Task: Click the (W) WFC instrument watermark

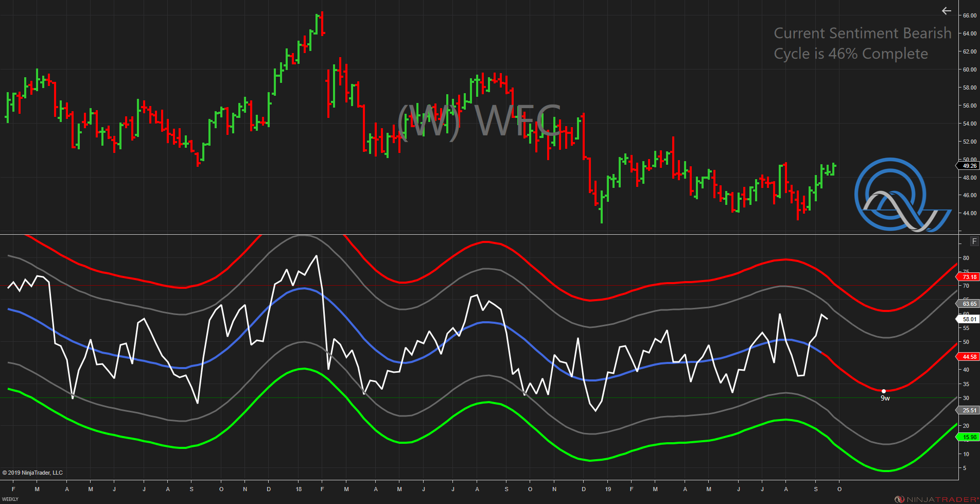Action: point(479,121)
